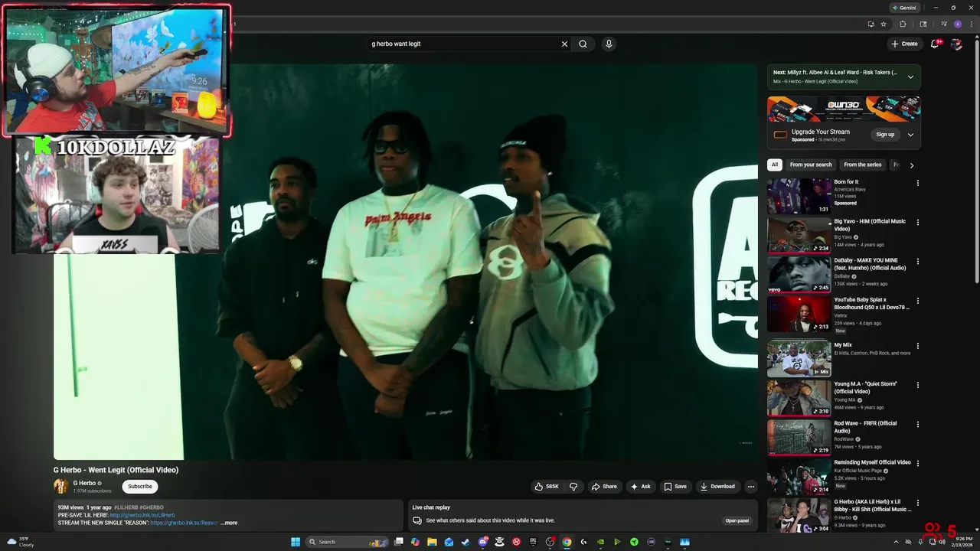Sign up for the OWN3D sponsored ad
980x551 pixels.
885,135
